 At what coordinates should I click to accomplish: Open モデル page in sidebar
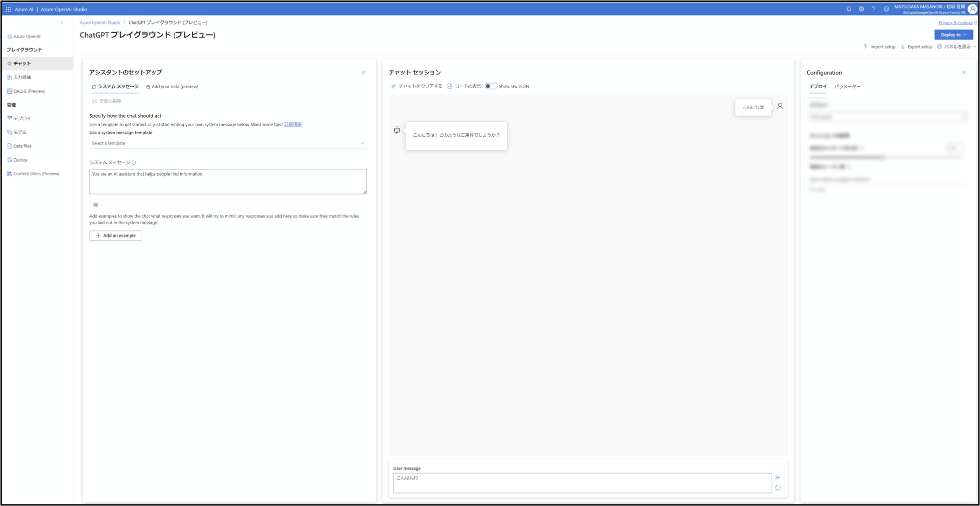point(17,132)
